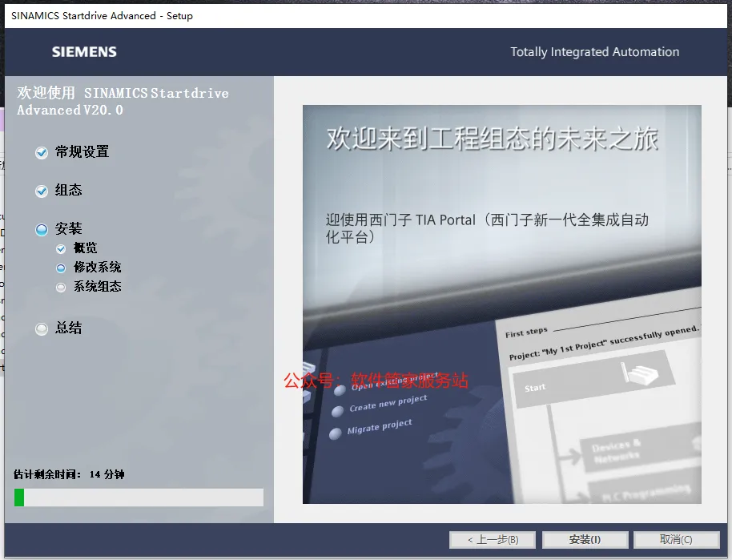Click the 组态 step label
The width and height of the screenshot is (732, 560).
coord(69,190)
